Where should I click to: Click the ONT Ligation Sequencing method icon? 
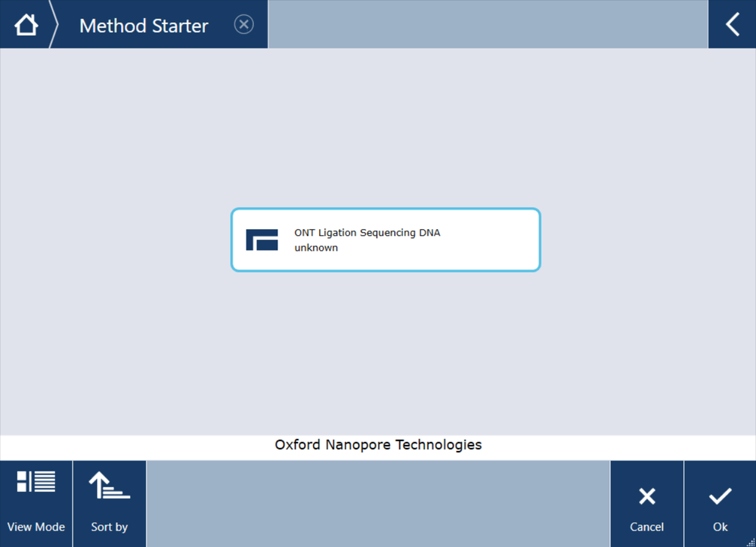(262, 240)
